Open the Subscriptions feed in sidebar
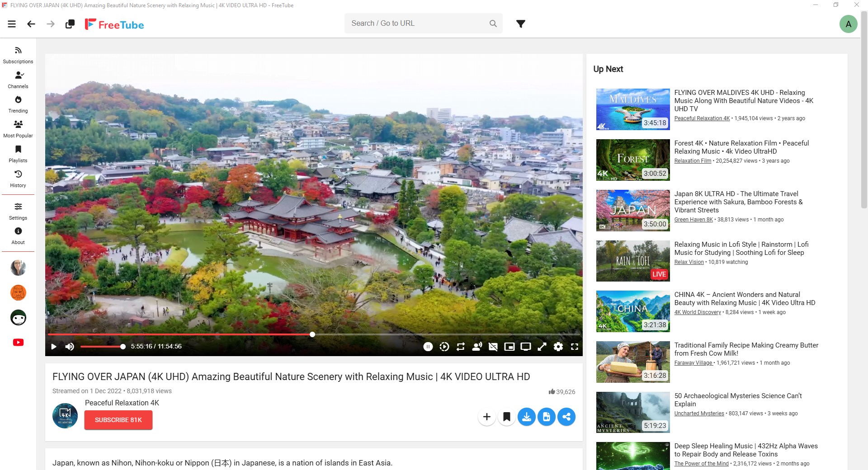The image size is (868, 470). click(x=18, y=55)
